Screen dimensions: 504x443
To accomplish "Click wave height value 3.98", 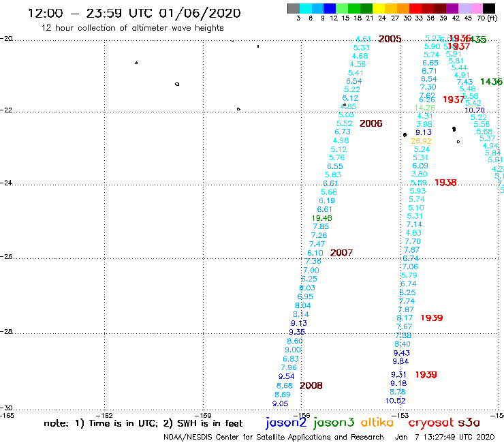I will [x=424, y=125].
